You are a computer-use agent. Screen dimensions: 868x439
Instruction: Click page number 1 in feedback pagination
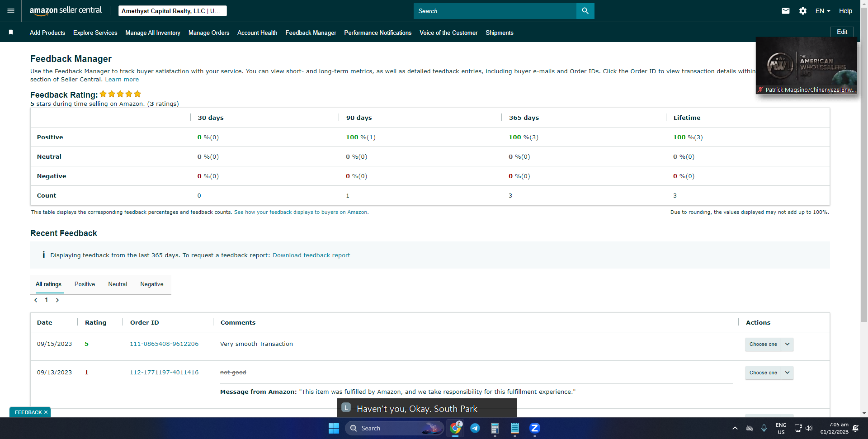46,300
